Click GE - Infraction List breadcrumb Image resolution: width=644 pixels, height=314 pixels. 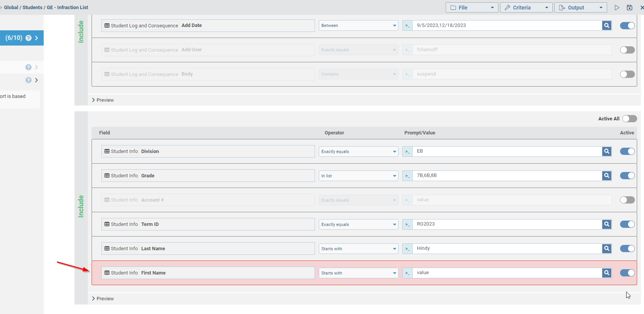pyautogui.click(x=68, y=7)
